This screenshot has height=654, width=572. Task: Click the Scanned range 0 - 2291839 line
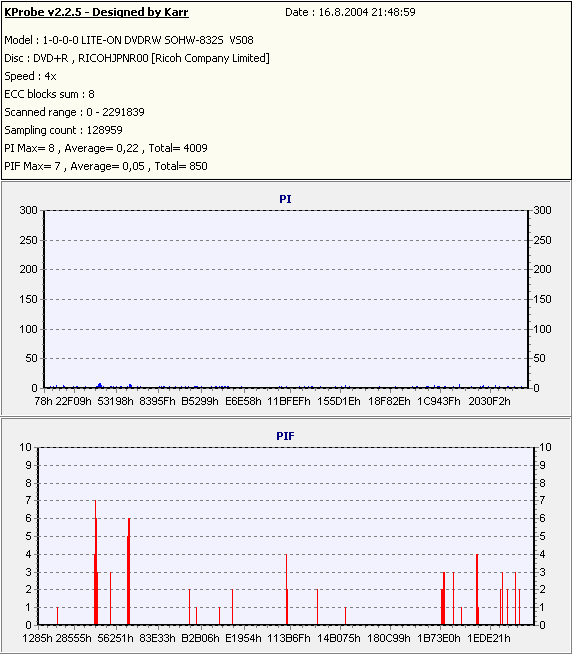tap(74, 112)
